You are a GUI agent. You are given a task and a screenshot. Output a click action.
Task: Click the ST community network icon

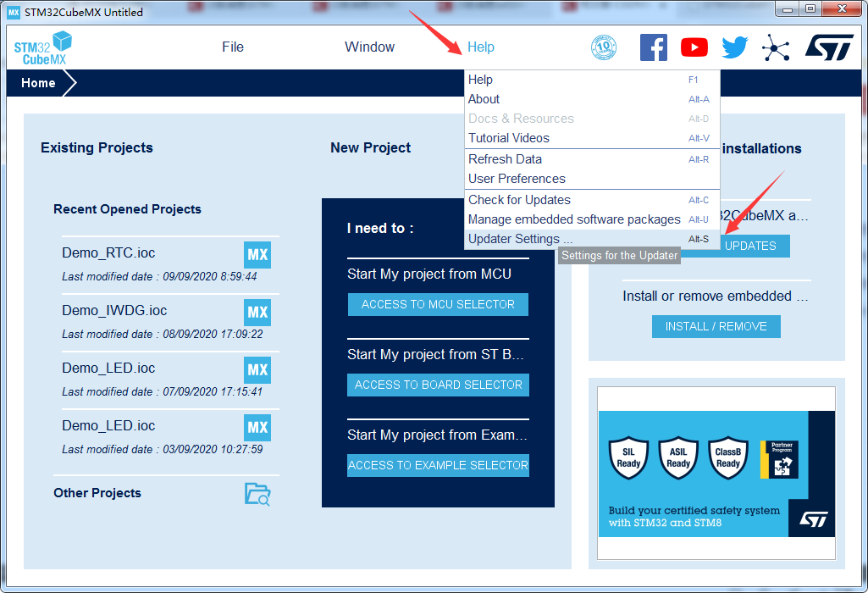click(x=776, y=47)
